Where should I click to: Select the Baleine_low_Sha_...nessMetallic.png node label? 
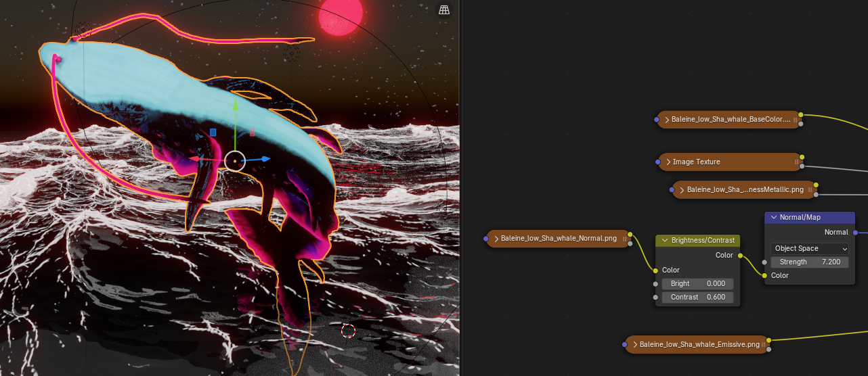pos(745,189)
